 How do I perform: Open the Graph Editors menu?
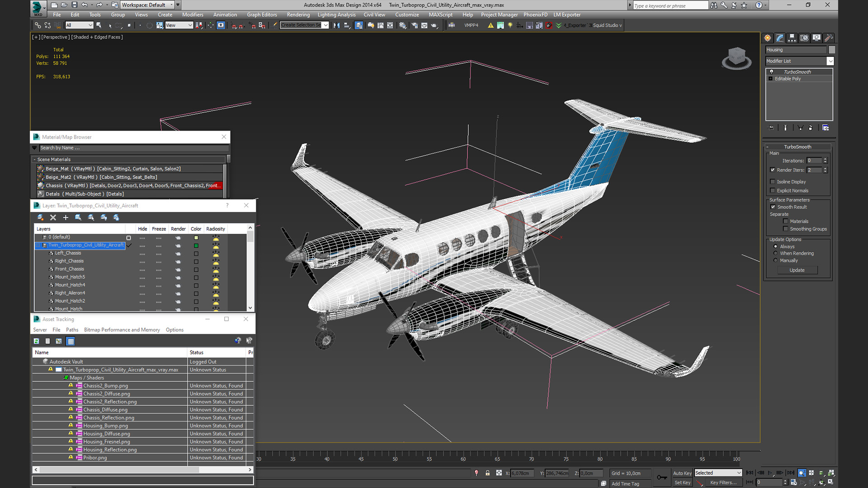(x=262, y=15)
